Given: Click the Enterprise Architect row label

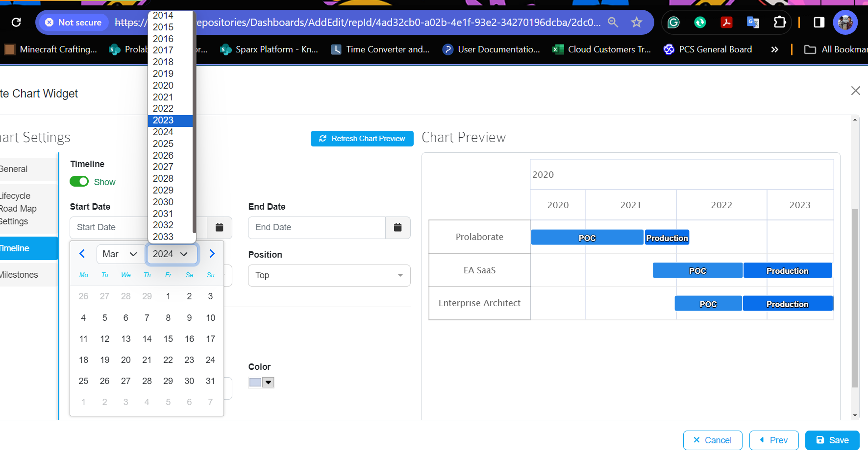Looking at the screenshot, I should (x=479, y=303).
